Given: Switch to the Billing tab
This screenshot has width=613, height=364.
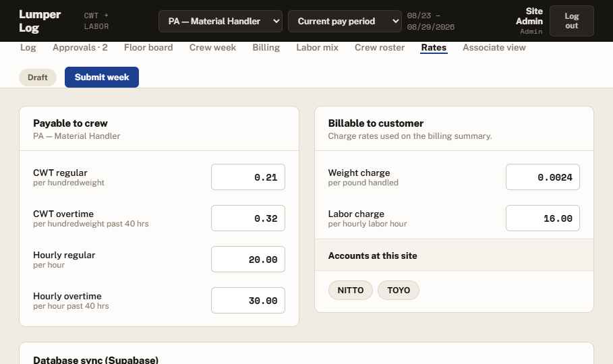Looking at the screenshot, I should point(266,47).
